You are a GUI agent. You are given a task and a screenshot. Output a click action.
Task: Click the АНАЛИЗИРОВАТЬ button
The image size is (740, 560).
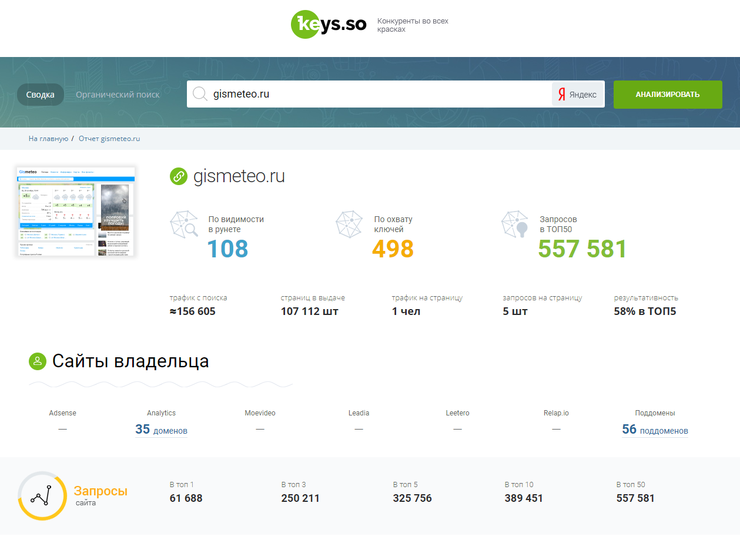point(668,95)
